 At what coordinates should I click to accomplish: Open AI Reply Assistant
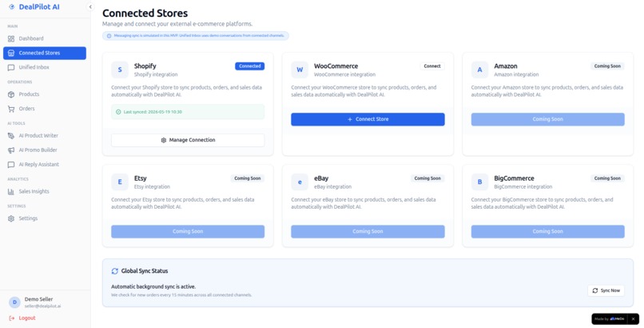tap(45, 165)
